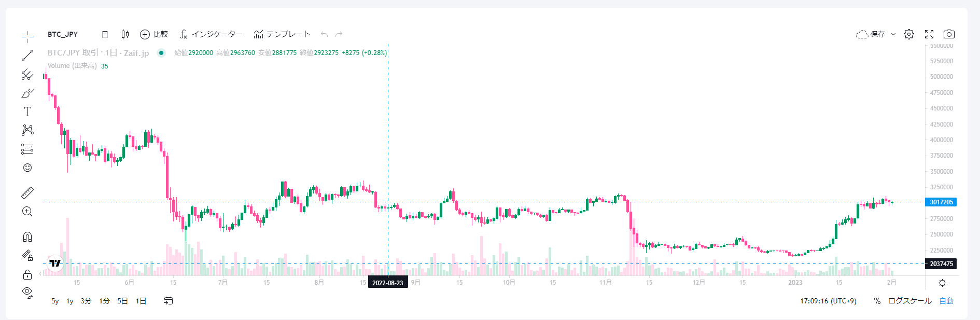Activate the zoom in tool
This screenshot has width=980, height=320.
[27, 212]
